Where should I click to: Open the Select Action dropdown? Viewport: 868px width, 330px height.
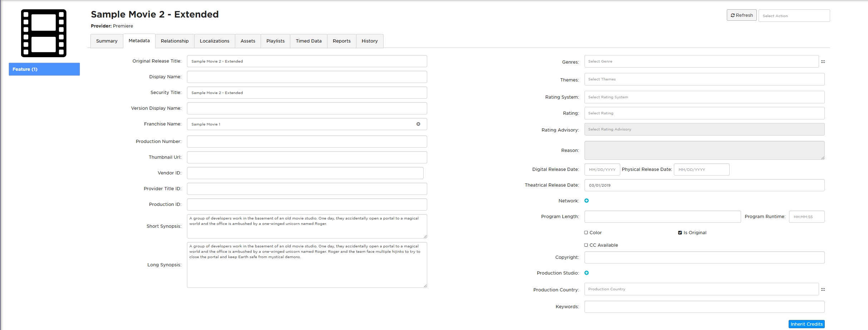[x=794, y=16]
